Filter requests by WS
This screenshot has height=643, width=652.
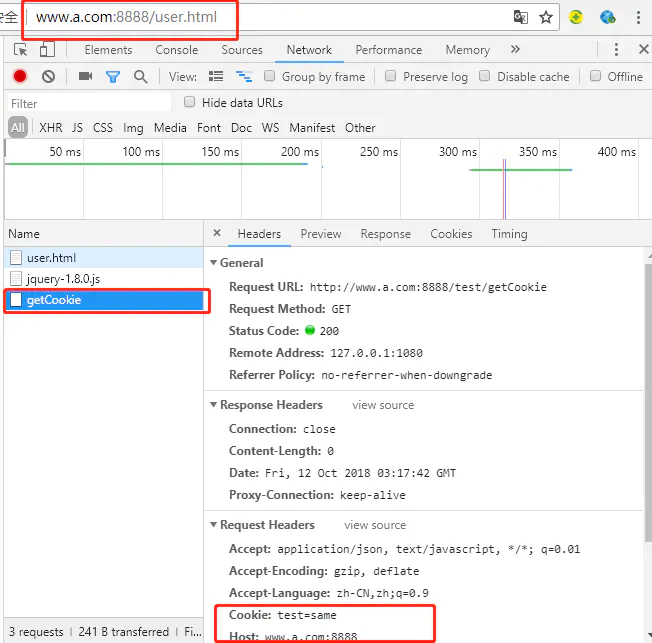click(x=270, y=128)
